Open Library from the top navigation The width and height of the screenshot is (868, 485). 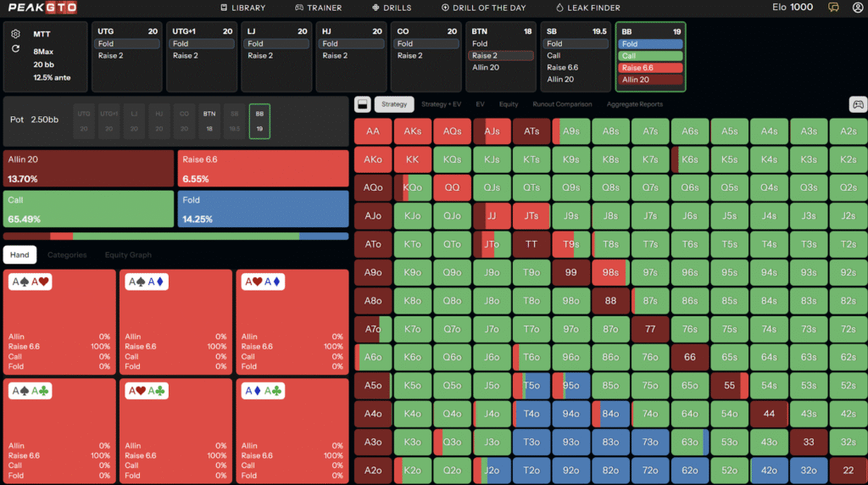[242, 8]
